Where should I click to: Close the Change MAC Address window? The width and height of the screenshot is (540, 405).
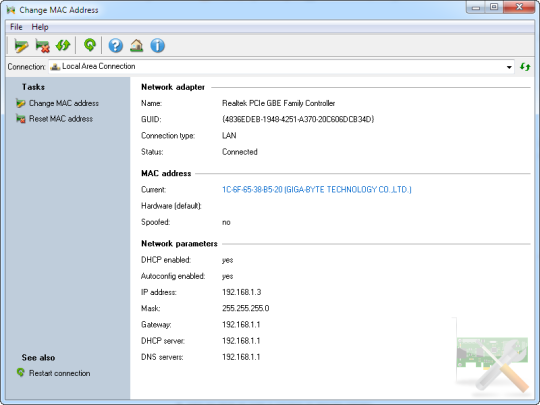519,7
